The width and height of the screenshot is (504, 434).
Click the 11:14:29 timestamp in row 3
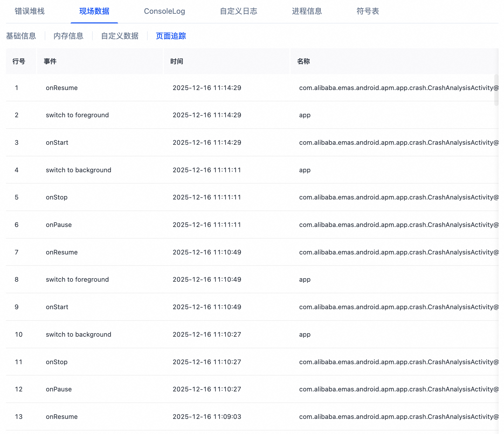pos(207,143)
